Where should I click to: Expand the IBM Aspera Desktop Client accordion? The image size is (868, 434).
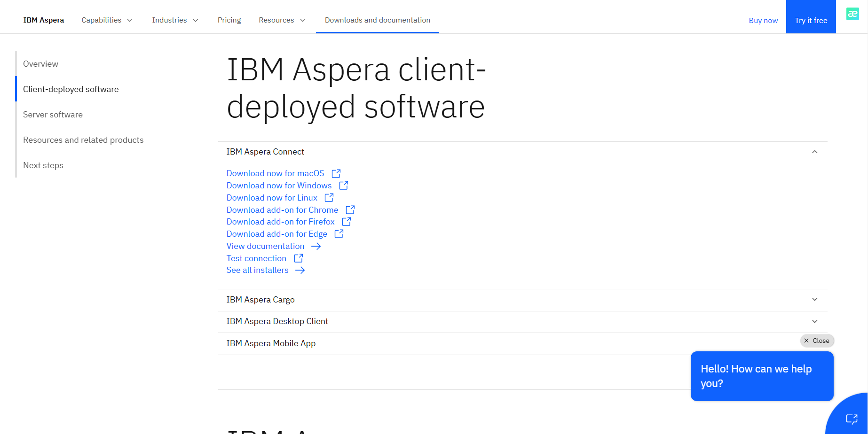(815, 321)
